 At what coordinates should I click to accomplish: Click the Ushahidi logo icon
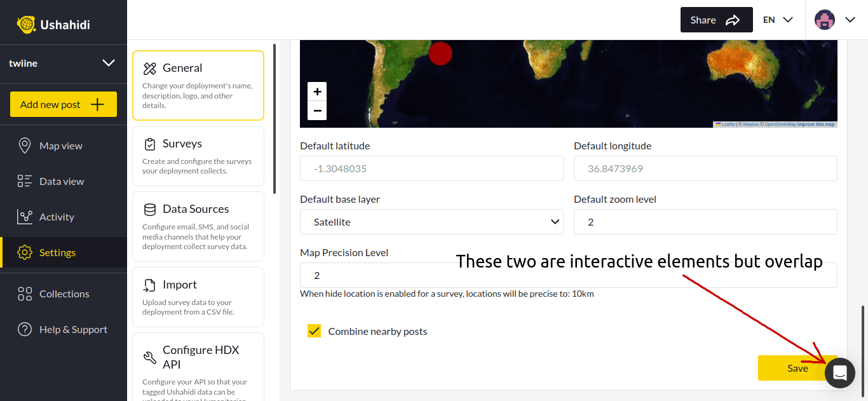[26, 25]
